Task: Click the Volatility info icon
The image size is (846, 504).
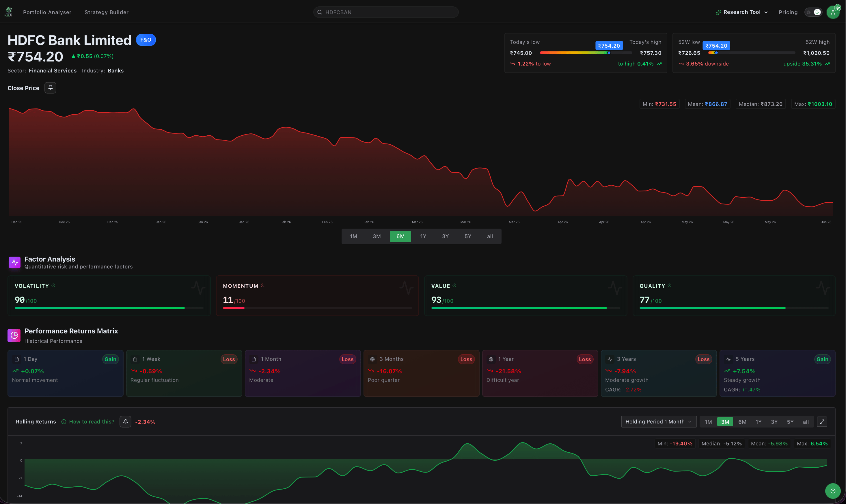Action: (x=53, y=285)
